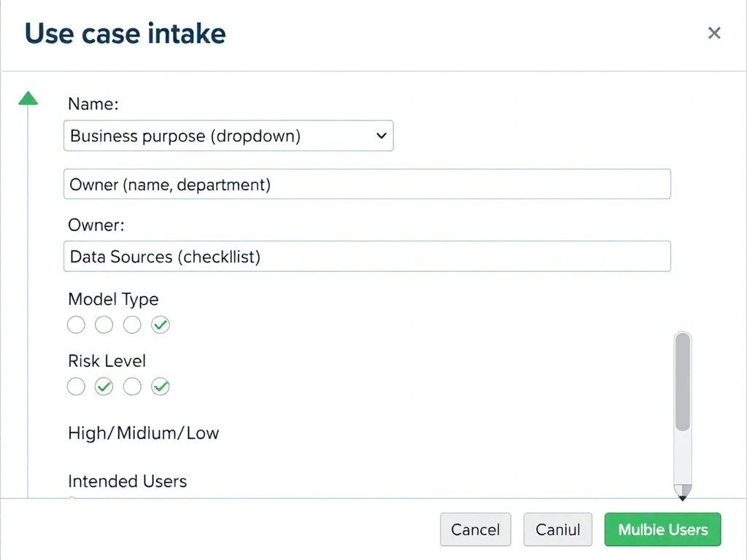Toggle the checked second Risk Level option
The height and width of the screenshot is (560, 747).
point(104,386)
